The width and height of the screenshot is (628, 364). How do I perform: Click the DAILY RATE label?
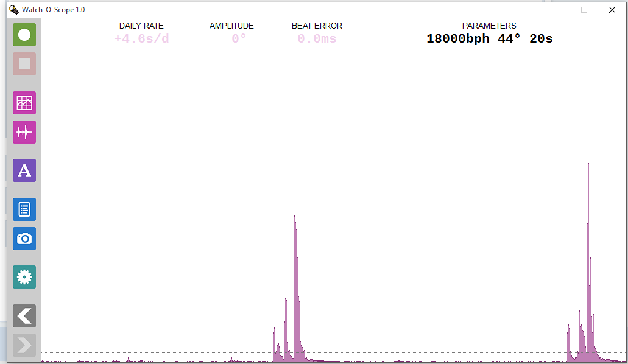(x=141, y=26)
